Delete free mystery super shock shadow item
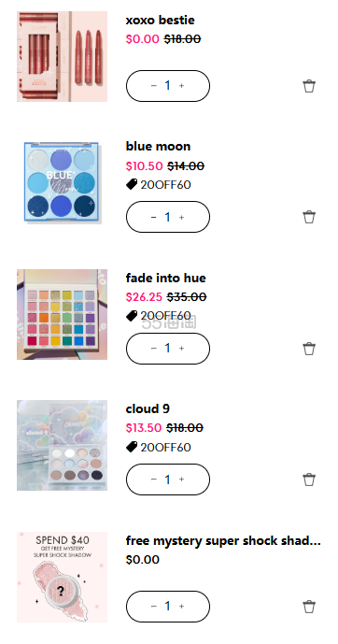The height and width of the screenshot is (644, 338). (x=309, y=607)
